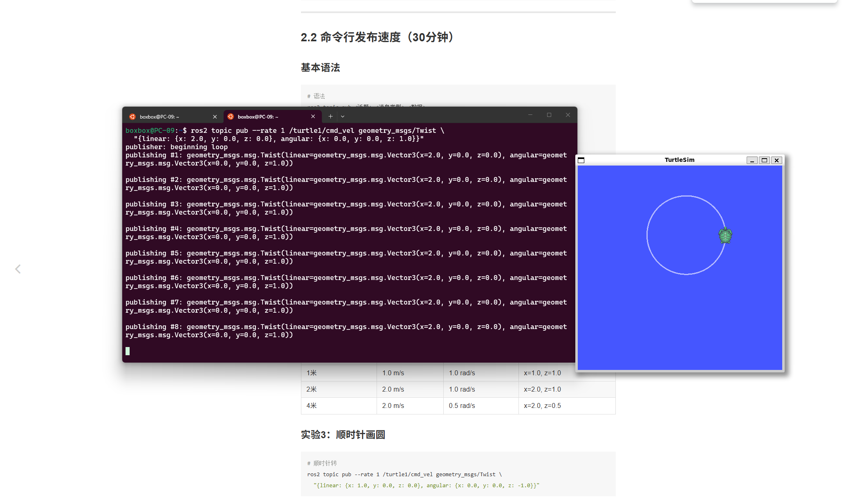Click ros2 topic pub line in bottom code block
This screenshot has width=855, height=504.
click(404, 474)
